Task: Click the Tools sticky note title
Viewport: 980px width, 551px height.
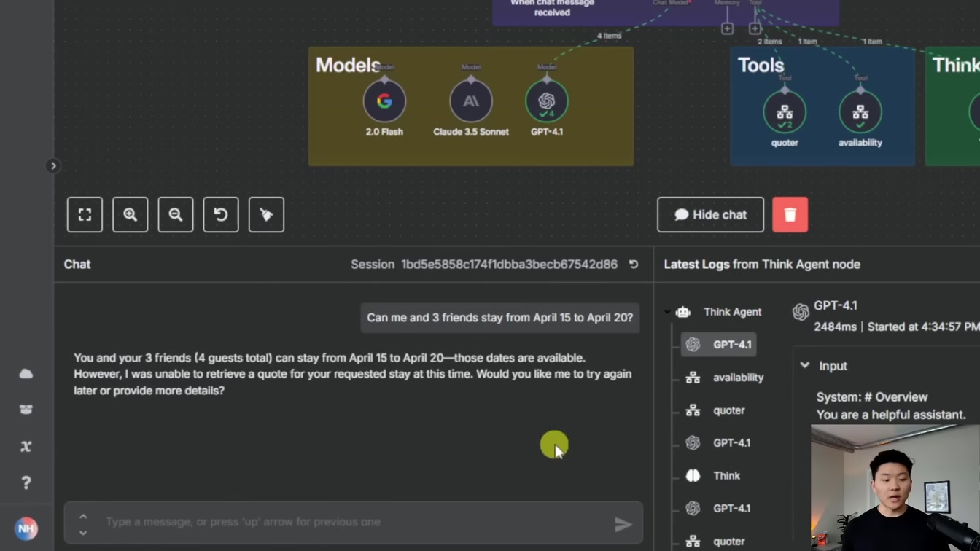Action: coord(761,65)
